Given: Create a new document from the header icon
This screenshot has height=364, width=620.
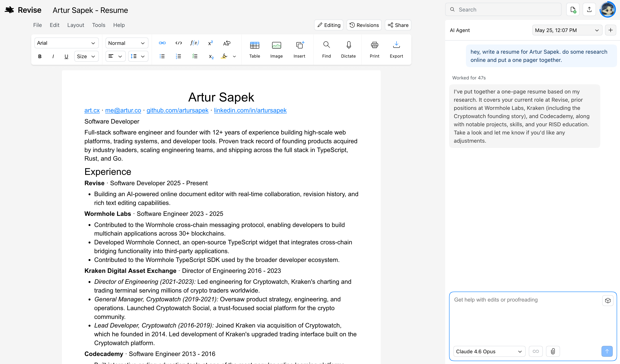Looking at the screenshot, I should pos(573,10).
